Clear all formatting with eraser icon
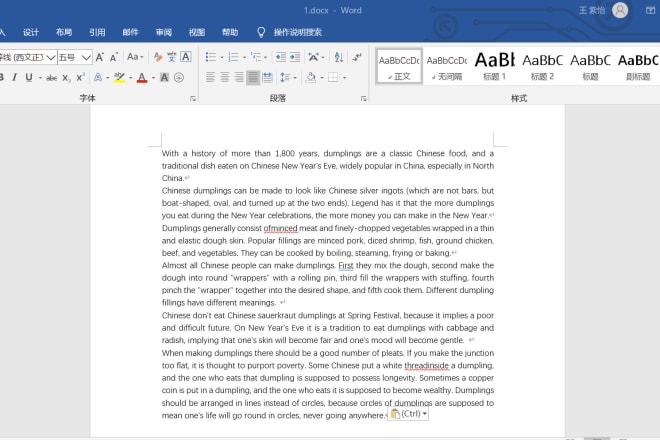This screenshot has width=660, height=440. (x=158, y=57)
